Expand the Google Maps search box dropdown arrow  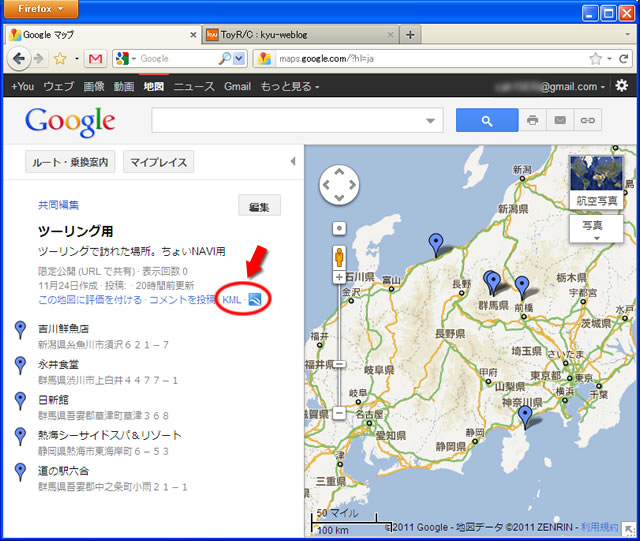[x=430, y=120]
